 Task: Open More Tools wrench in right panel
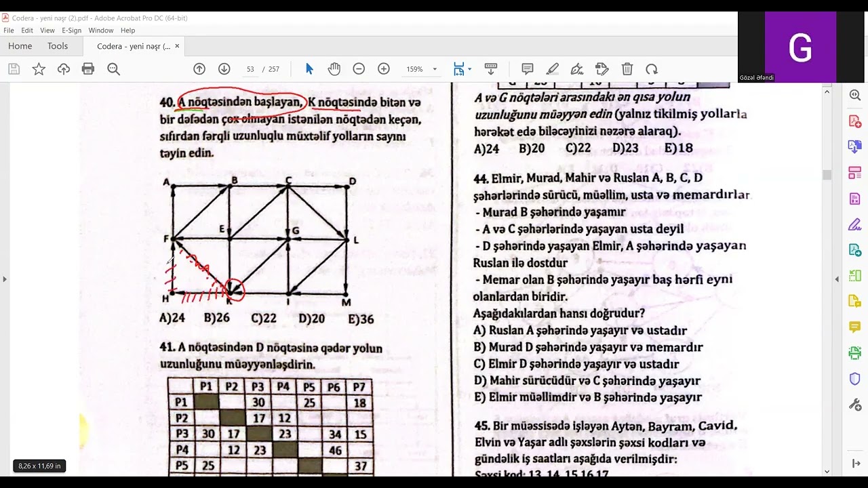(x=855, y=405)
